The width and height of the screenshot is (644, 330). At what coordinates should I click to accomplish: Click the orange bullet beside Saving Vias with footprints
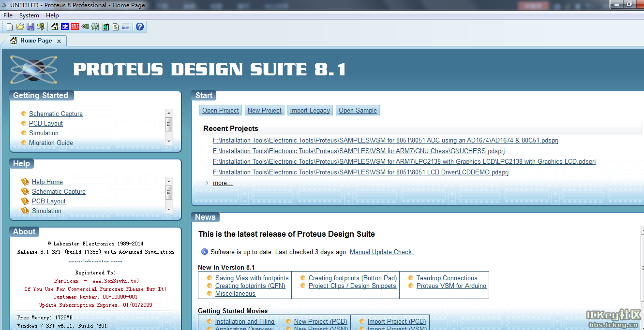click(210, 278)
